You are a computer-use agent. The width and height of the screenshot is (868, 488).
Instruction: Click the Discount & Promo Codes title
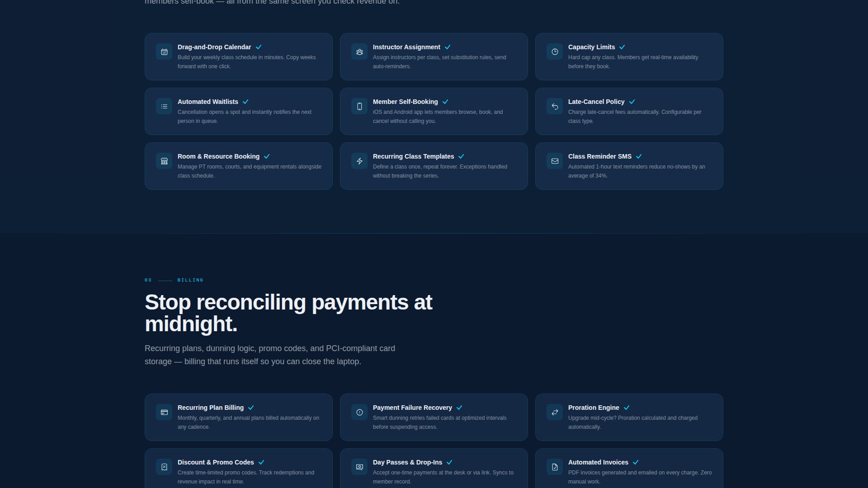(216, 462)
